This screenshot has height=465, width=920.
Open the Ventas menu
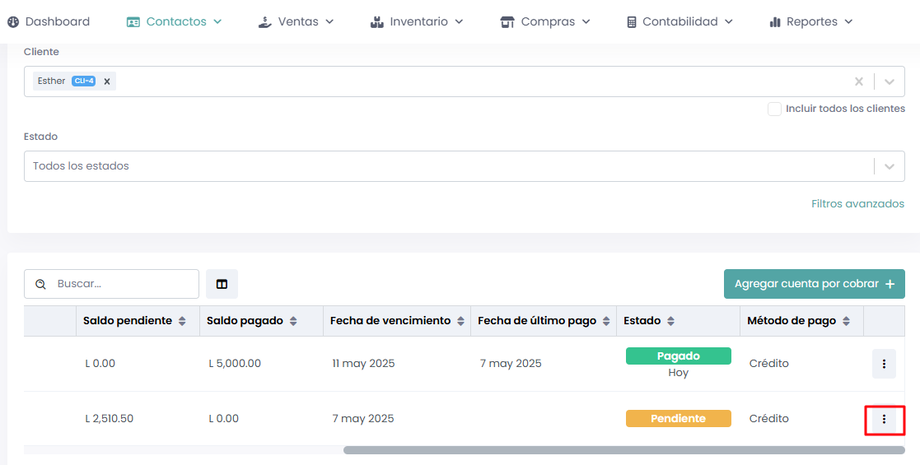(x=295, y=21)
